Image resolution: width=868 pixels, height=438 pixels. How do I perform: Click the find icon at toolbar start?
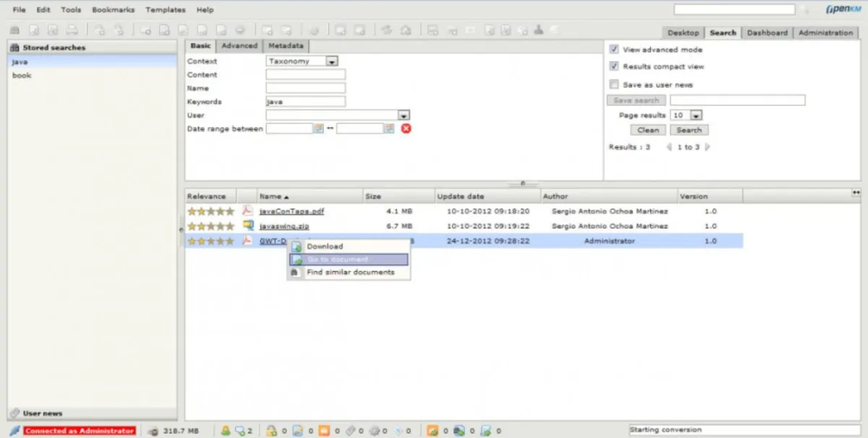point(14,30)
